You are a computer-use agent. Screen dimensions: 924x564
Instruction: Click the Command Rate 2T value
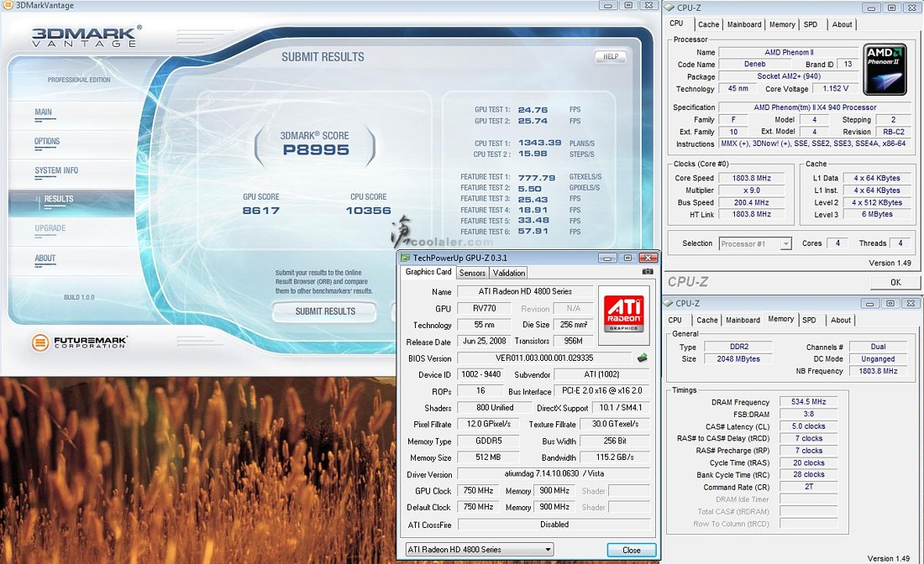pyautogui.click(x=808, y=487)
